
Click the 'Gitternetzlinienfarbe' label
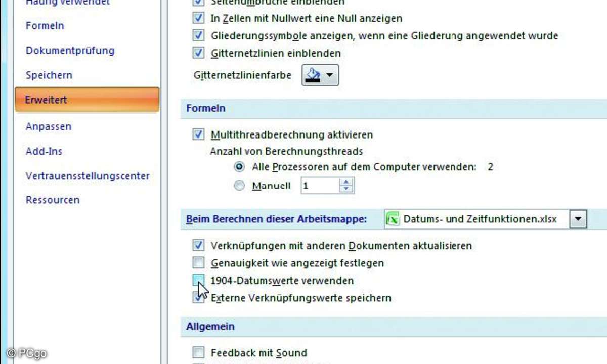tap(242, 75)
